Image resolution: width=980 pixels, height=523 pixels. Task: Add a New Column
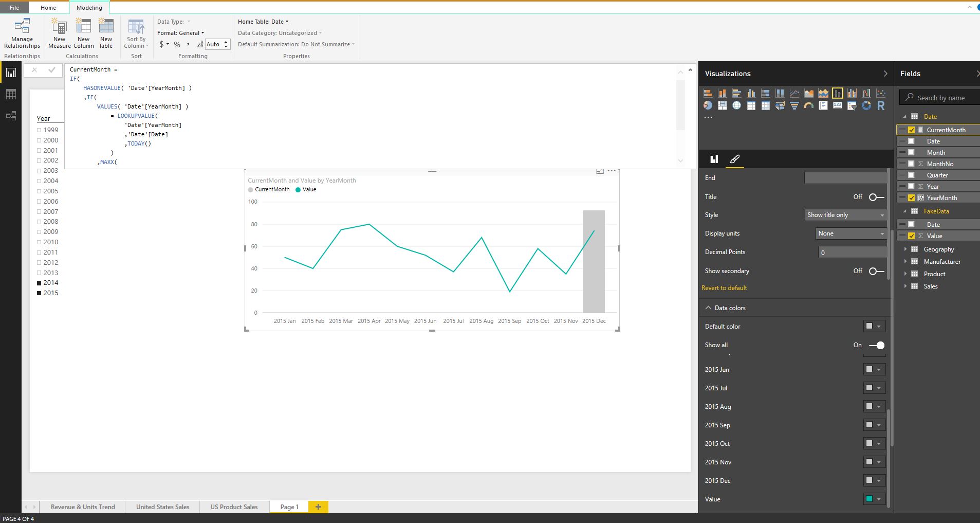coord(83,33)
